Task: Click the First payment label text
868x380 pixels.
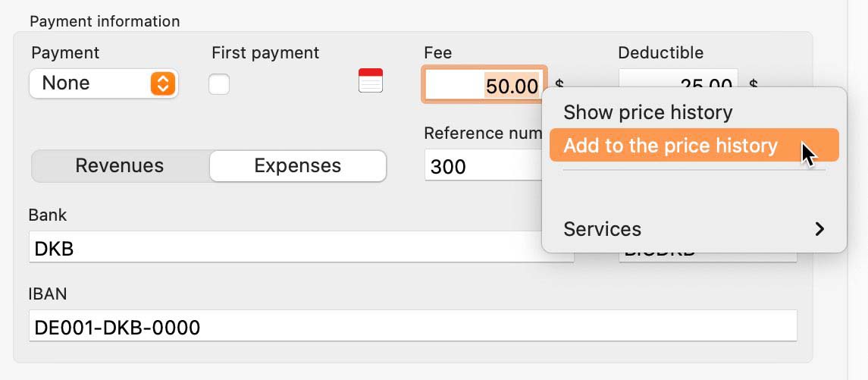Action: 265,52
